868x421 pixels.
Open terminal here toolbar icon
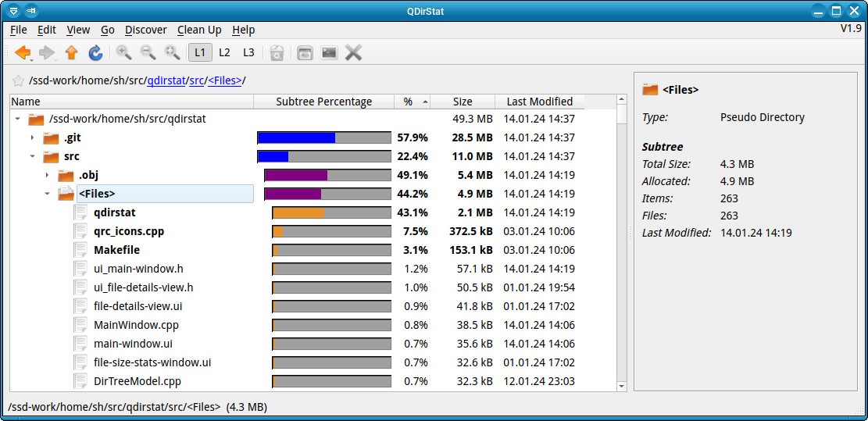(x=330, y=52)
